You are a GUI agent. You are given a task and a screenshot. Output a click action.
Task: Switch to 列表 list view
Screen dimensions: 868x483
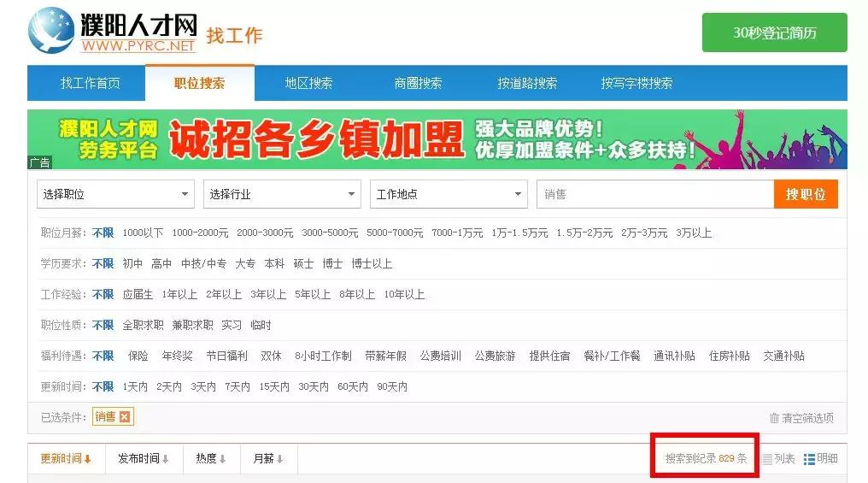779,458
